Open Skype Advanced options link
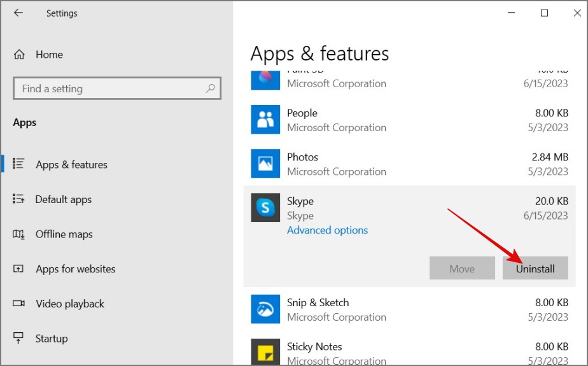The width and height of the screenshot is (588, 366). [327, 230]
